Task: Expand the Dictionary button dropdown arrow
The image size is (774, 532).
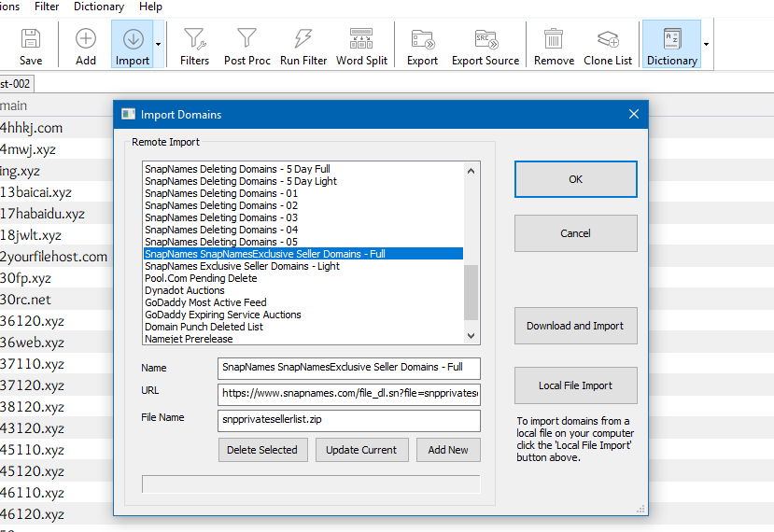Action: 707,44
